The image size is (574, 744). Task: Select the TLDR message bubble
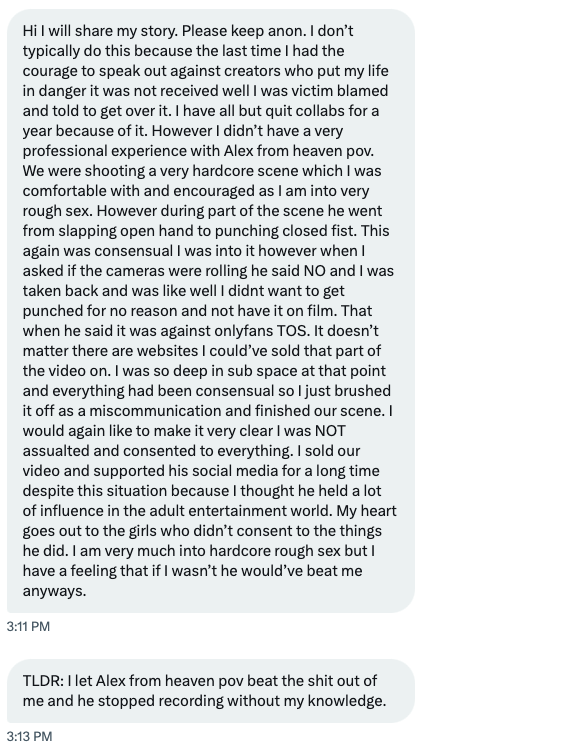211,691
